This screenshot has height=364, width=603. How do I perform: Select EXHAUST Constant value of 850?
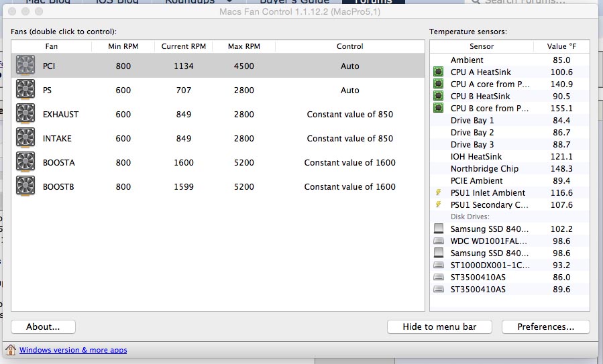point(350,114)
